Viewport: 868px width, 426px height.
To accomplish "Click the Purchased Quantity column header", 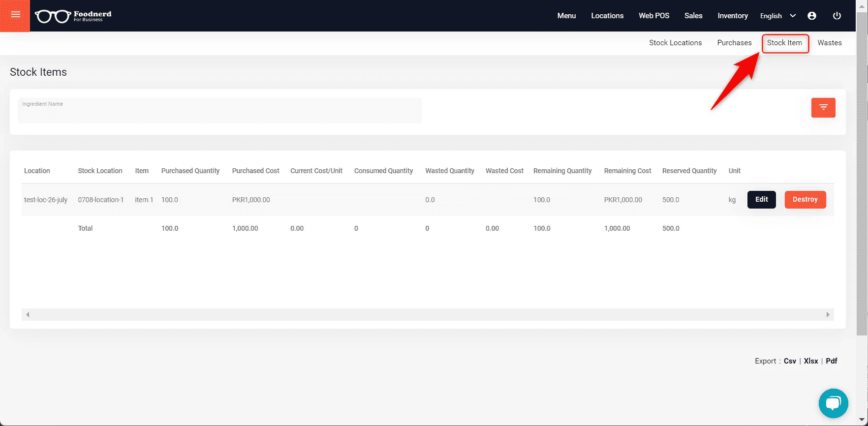I will [190, 171].
